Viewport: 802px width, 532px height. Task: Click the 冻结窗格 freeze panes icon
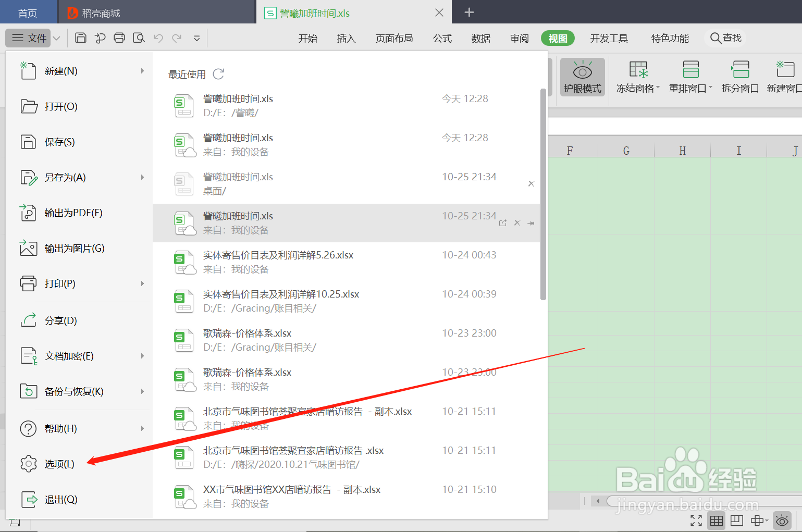pyautogui.click(x=638, y=69)
